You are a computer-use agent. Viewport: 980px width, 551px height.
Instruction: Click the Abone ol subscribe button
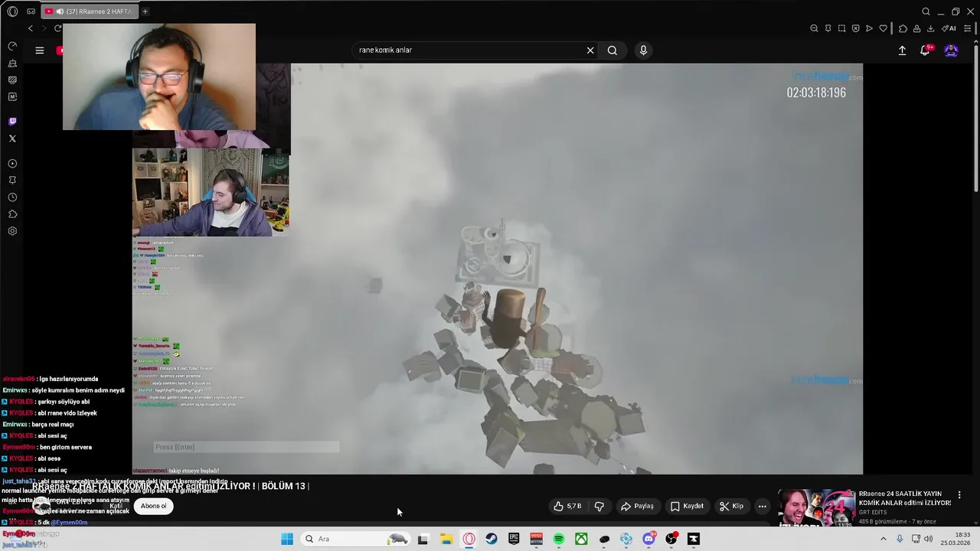(x=153, y=506)
